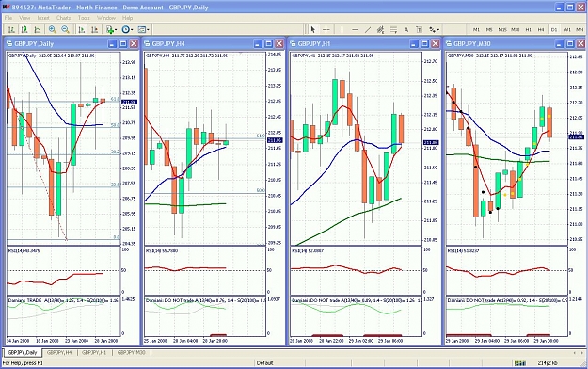Open the Help menu
Viewport: 588px width, 369px height.
point(128,18)
